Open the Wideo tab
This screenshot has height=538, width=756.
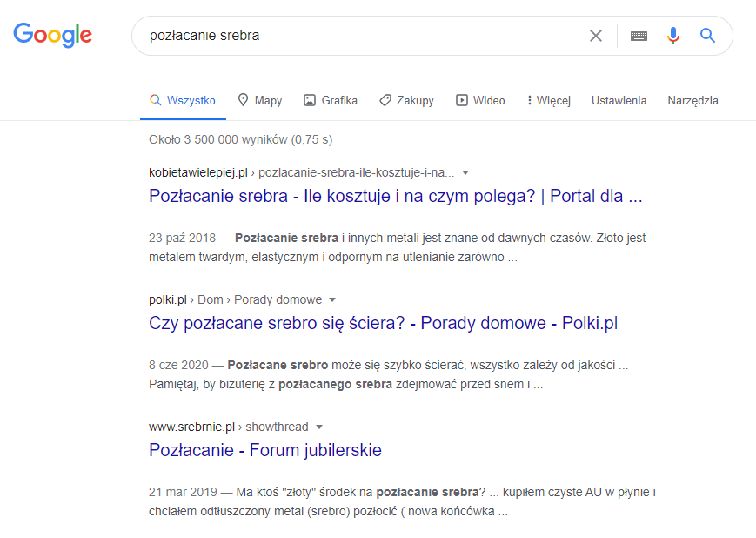point(480,100)
